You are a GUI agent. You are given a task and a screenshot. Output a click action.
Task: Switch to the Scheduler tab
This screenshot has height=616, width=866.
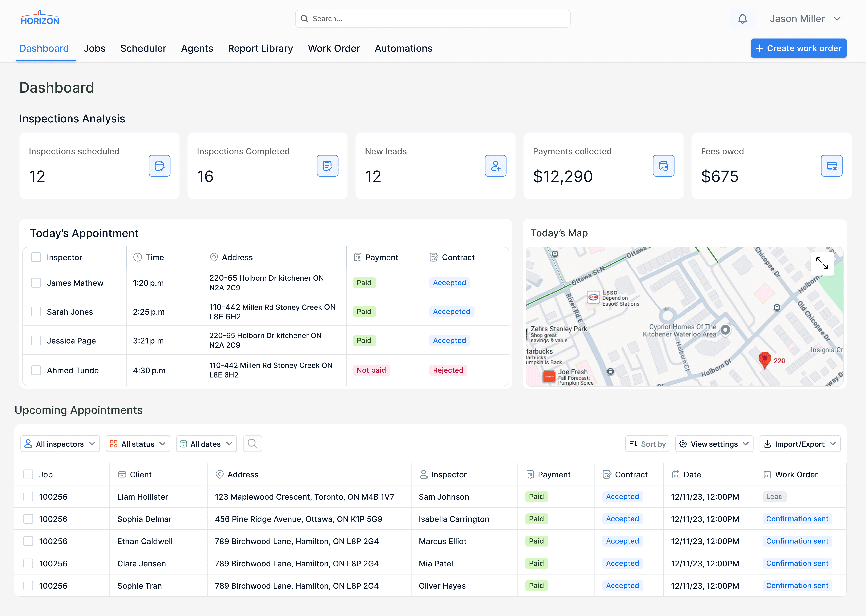coord(143,49)
